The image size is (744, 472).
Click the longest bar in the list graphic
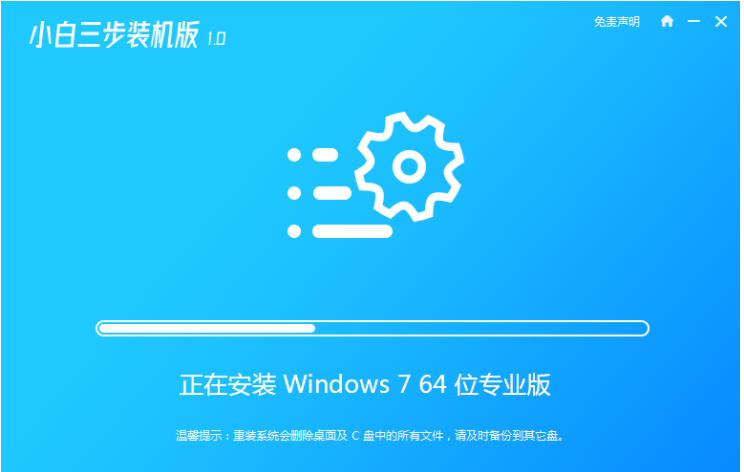pos(352,231)
